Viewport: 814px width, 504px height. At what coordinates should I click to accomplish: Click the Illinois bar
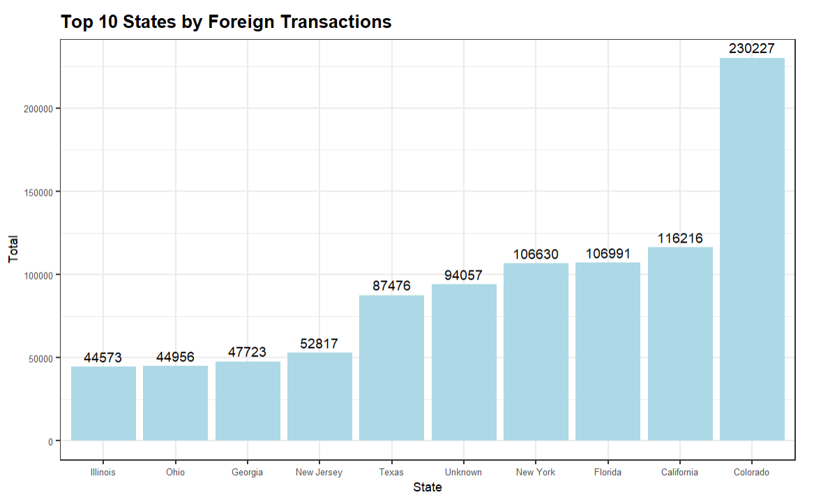103,403
